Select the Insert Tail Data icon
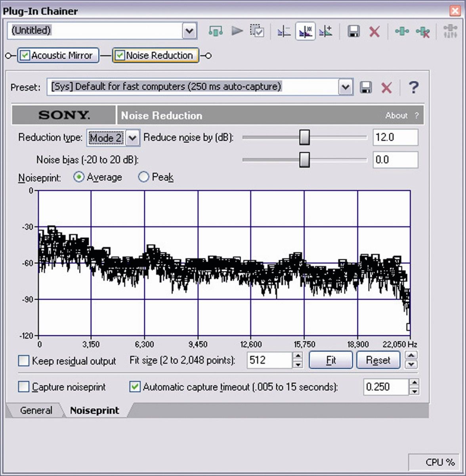466x476 pixels. [x=326, y=31]
